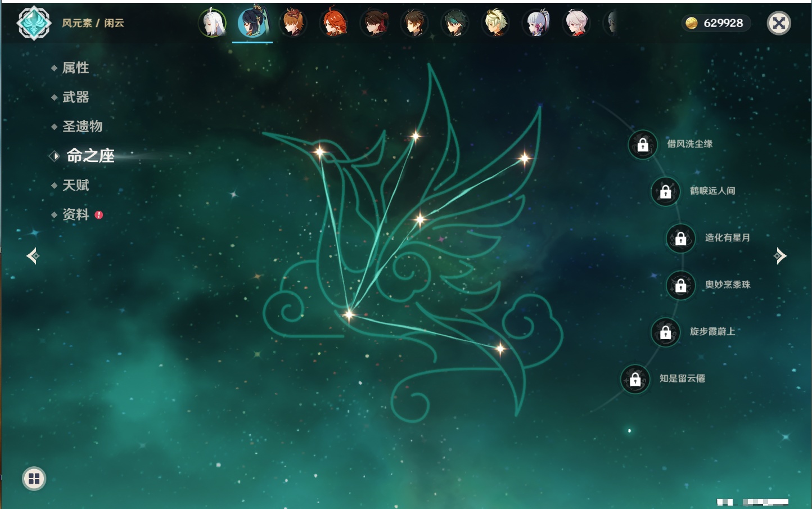Select the blond character with gold headpiece

[x=495, y=23]
